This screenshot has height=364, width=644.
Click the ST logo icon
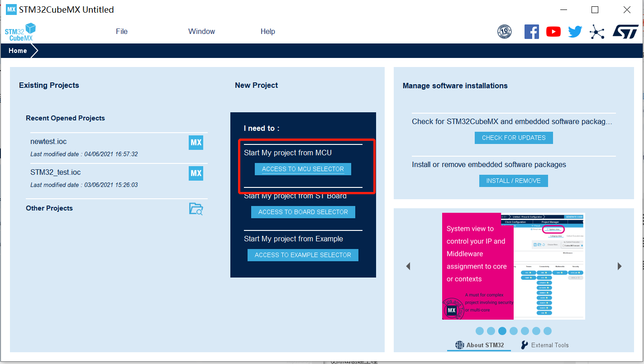click(x=625, y=32)
